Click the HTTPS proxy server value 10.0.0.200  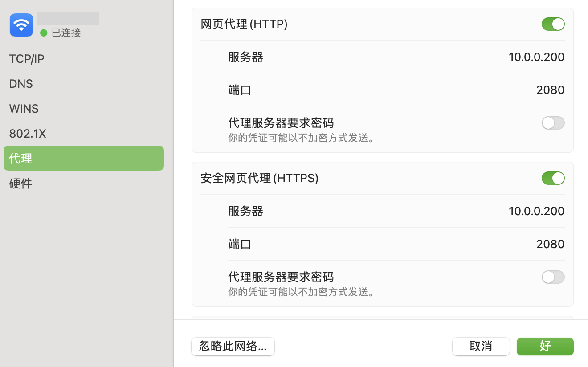(536, 211)
